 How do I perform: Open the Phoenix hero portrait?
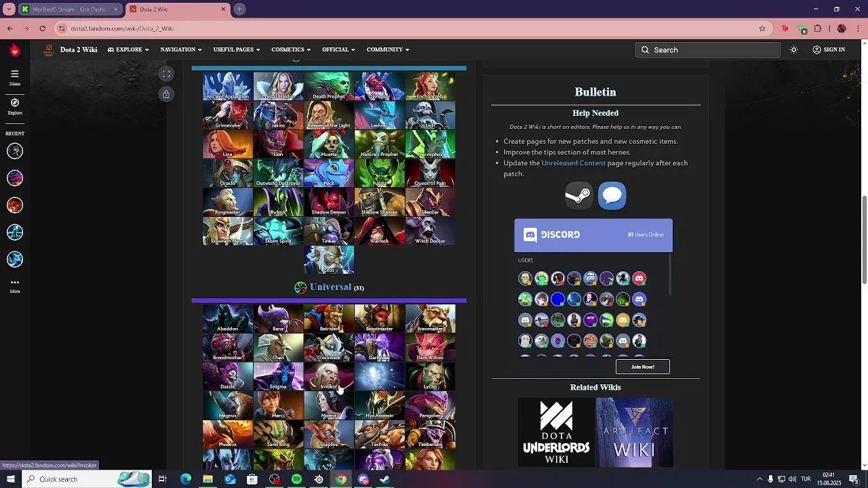(228, 434)
